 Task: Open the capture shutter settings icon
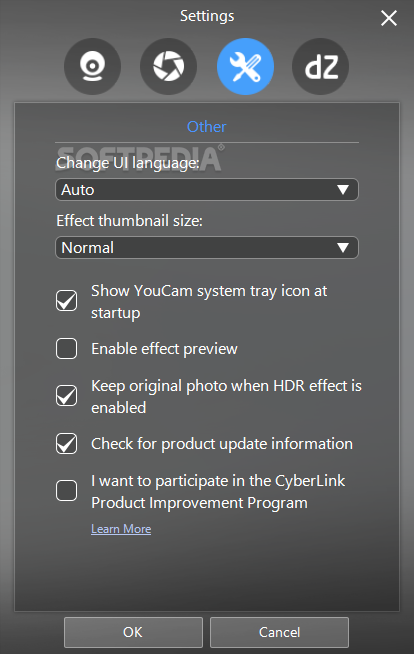(x=168, y=66)
